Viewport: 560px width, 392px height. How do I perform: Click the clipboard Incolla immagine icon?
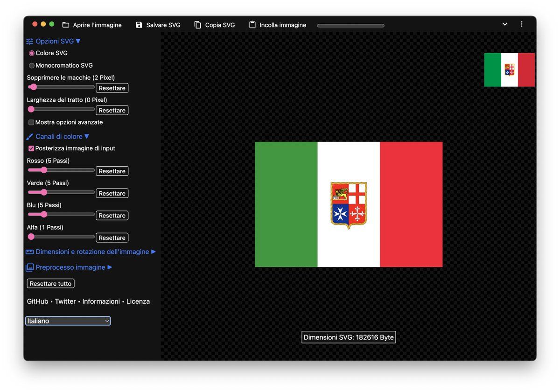coord(252,25)
